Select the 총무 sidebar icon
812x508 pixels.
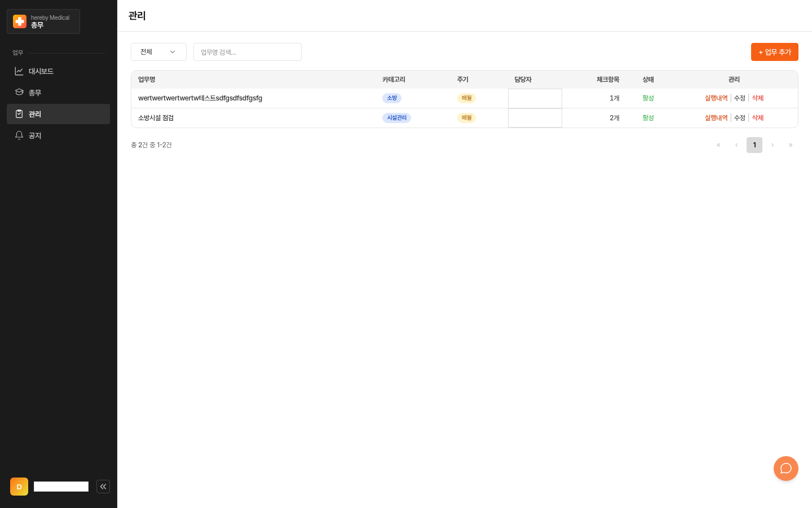tap(19, 93)
